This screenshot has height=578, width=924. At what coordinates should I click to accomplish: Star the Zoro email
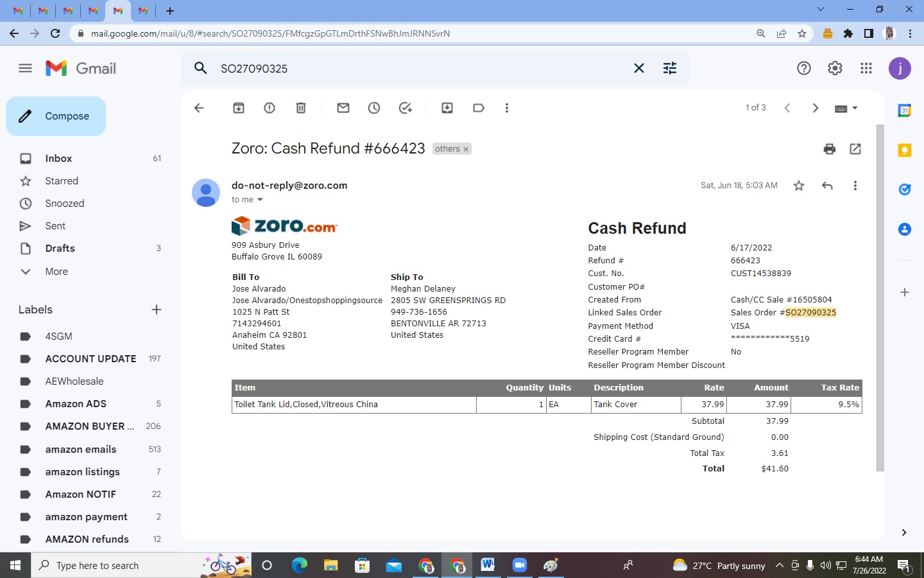(x=799, y=186)
